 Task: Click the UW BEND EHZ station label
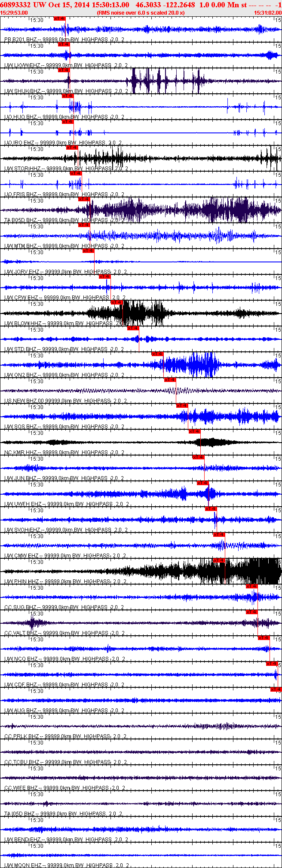tap(22, 840)
